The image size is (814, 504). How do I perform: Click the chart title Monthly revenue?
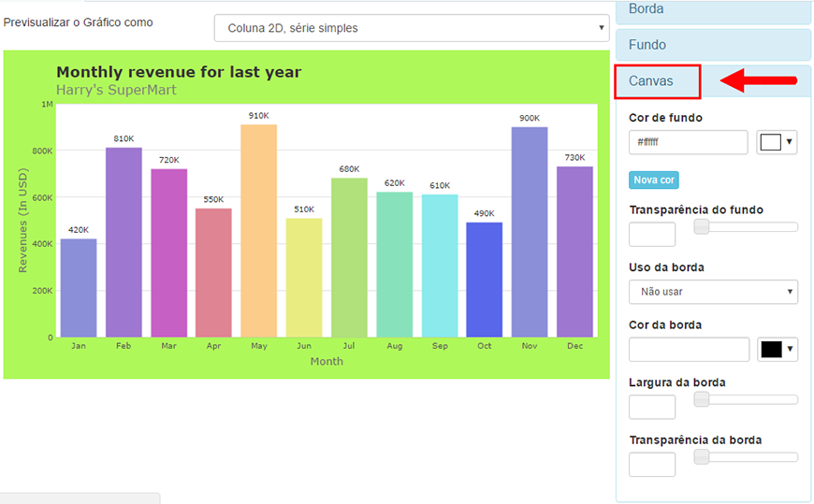point(179,72)
